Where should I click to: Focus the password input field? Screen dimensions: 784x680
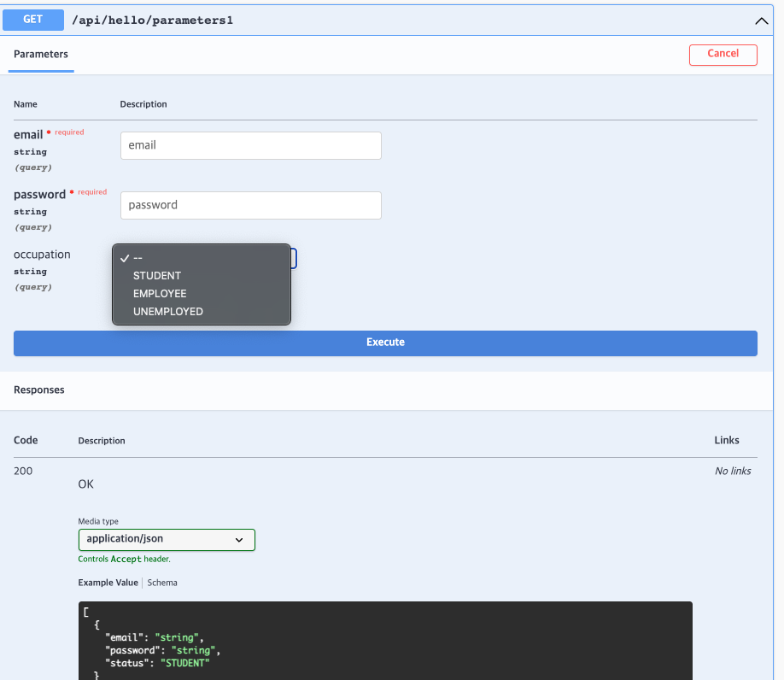coord(250,205)
